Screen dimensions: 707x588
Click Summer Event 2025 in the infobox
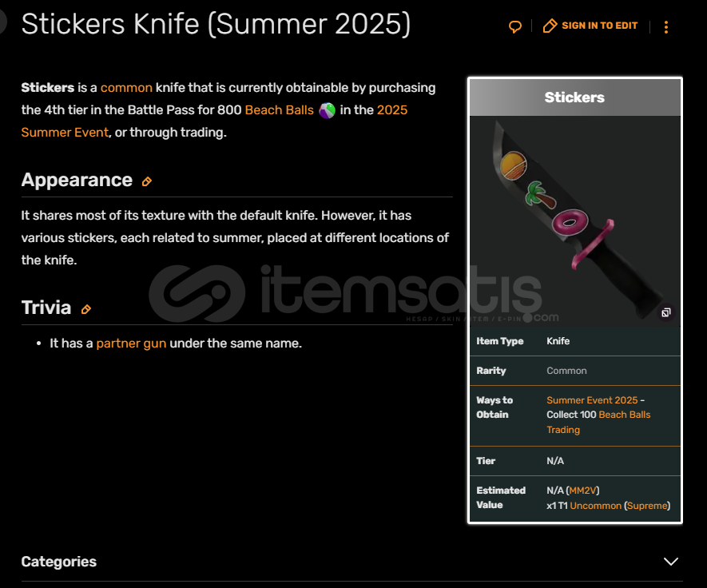coord(592,400)
